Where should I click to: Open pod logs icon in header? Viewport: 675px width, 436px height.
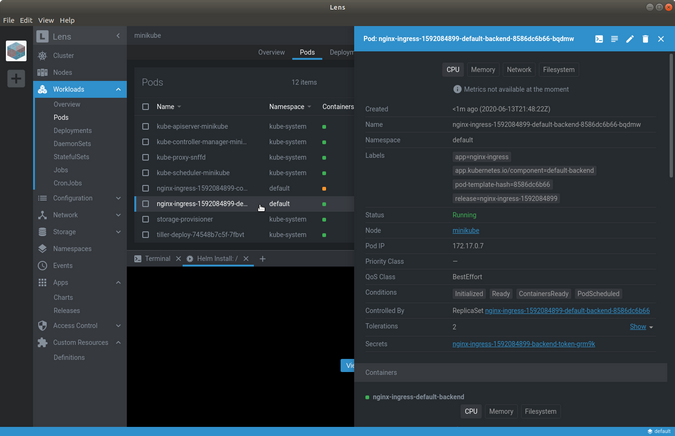coord(614,39)
